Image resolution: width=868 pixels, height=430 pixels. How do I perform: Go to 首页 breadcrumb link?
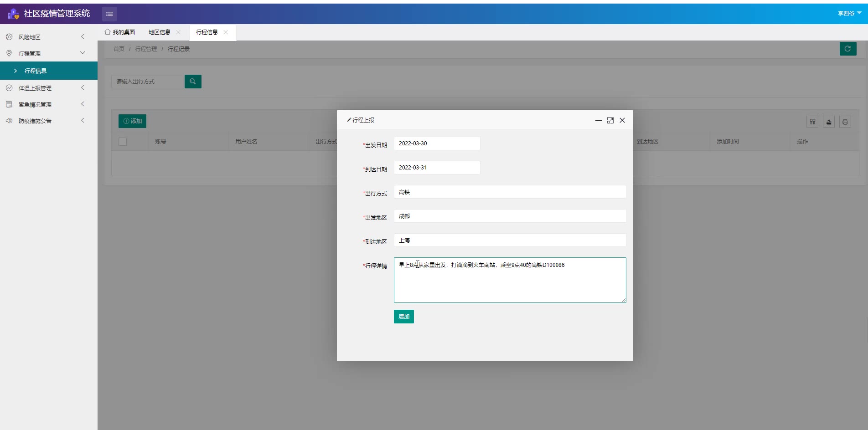(x=119, y=49)
